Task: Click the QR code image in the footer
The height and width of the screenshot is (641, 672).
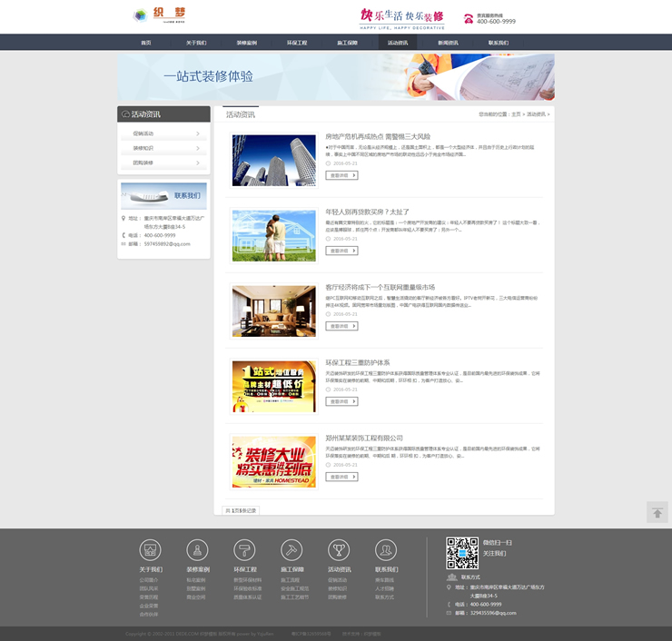Action: [x=461, y=553]
